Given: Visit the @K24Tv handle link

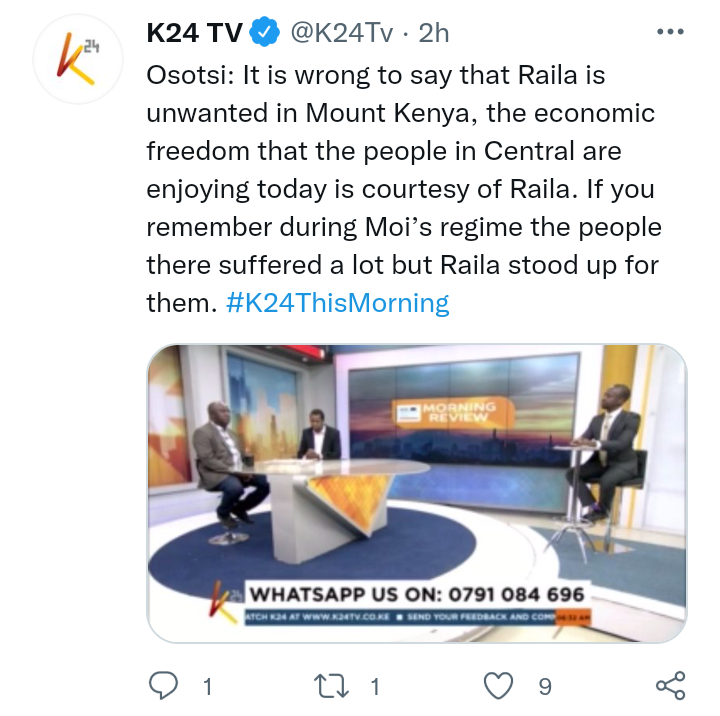Looking at the screenshot, I should coord(342,33).
